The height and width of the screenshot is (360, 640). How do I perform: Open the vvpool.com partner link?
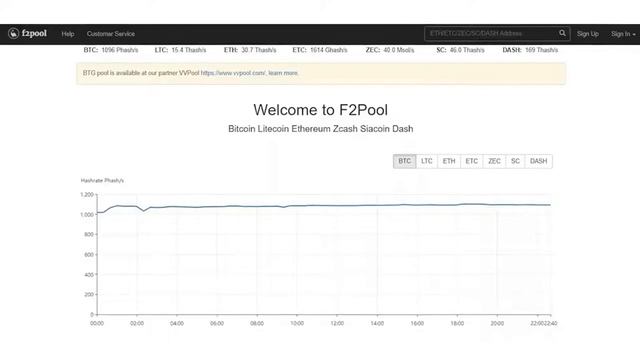233,73
